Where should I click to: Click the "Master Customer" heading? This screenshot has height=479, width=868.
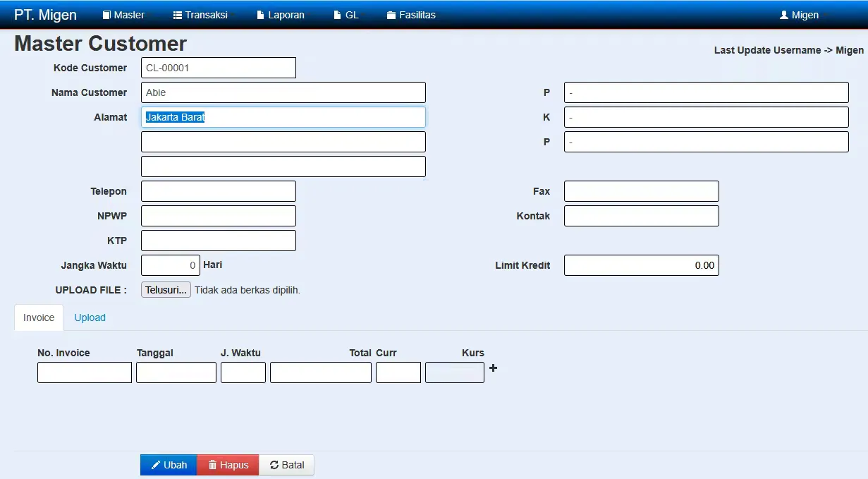(x=100, y=44)
